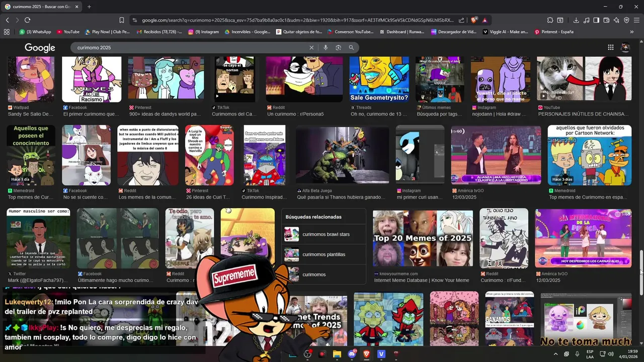The width and height of the screenshot is (644, 362).
Task: Open the downloads arrow icon in toolbar
Action: (x=576, y=20)
